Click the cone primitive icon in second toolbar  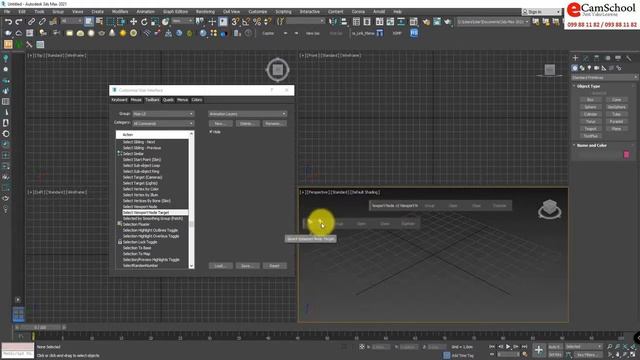112,33
